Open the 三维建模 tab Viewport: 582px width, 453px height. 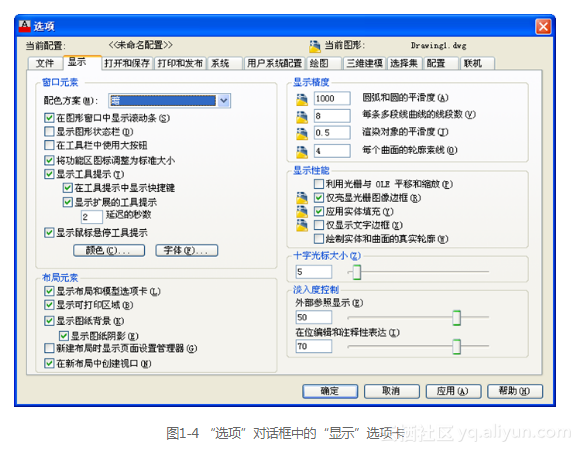tap(364, 63)
